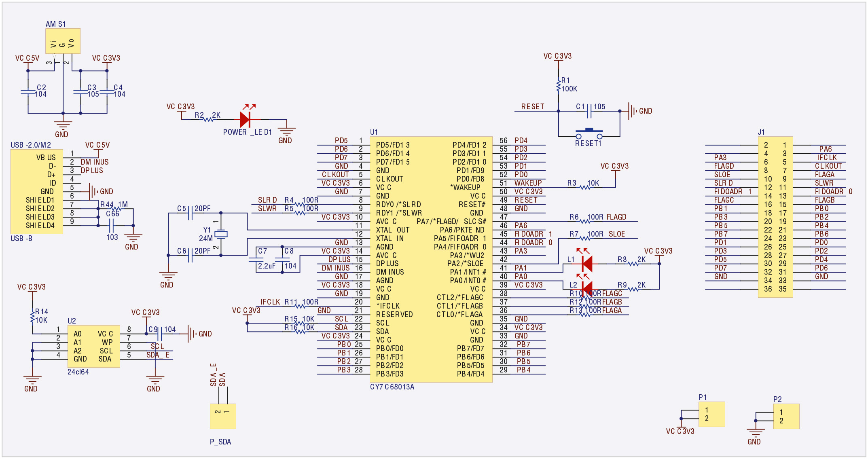Image resolution: width=868 pixels, height=459 pixels.
Task: Click the LED L1 symbol near PA1
Action: pos(587,265)
